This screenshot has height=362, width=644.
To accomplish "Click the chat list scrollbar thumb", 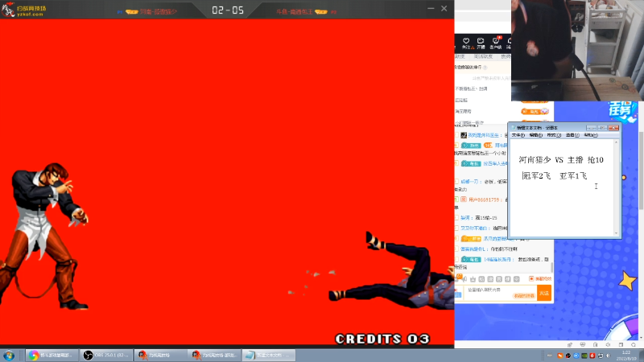I will coord(551,268).
